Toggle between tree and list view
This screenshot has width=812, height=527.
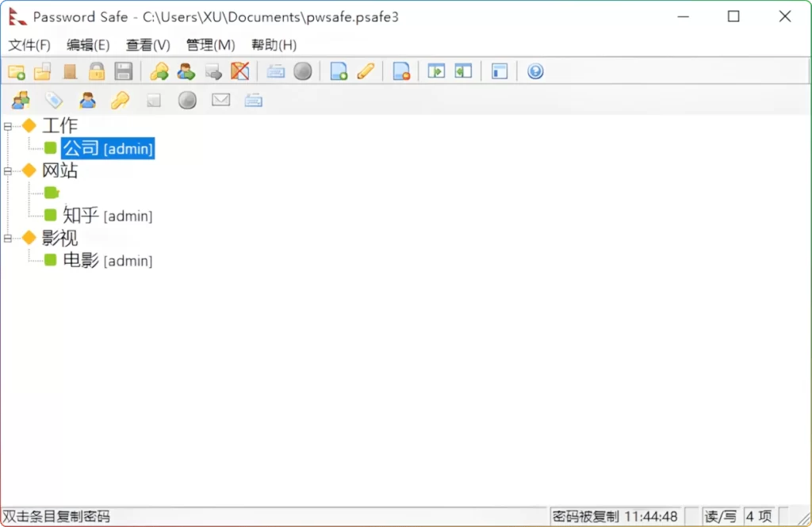pyautogui.click(x=499, y=71)
